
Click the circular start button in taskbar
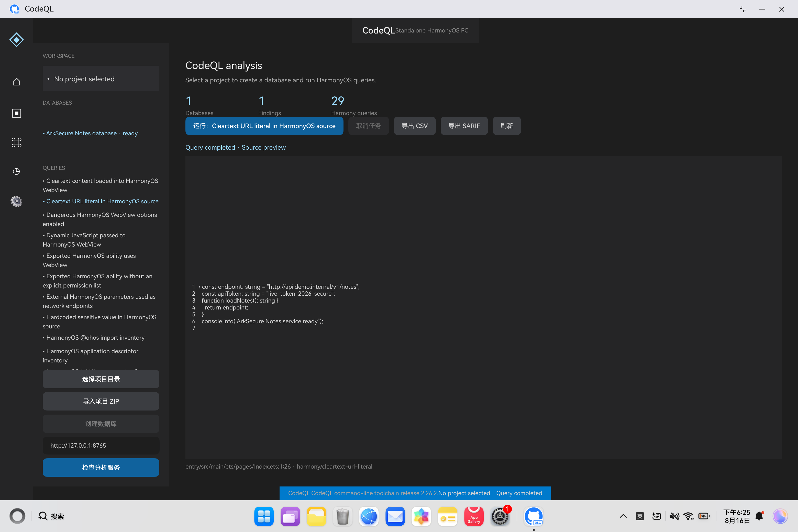(x=17, y=516)
